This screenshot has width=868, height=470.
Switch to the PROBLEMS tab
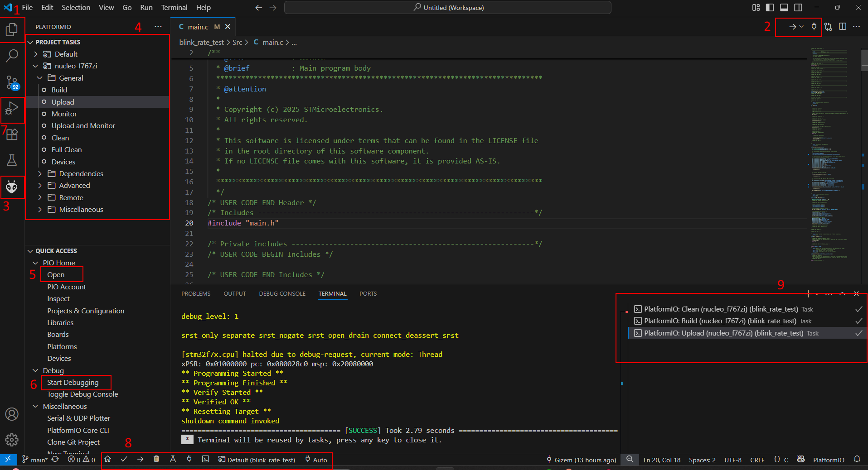pos(196,293)
